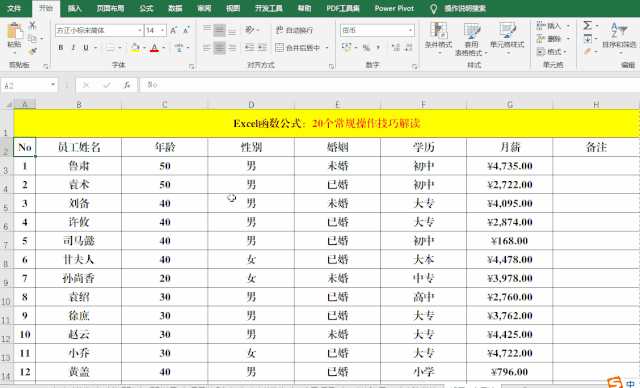Switch to the 公式 formulas tab

tap(146, 8)
